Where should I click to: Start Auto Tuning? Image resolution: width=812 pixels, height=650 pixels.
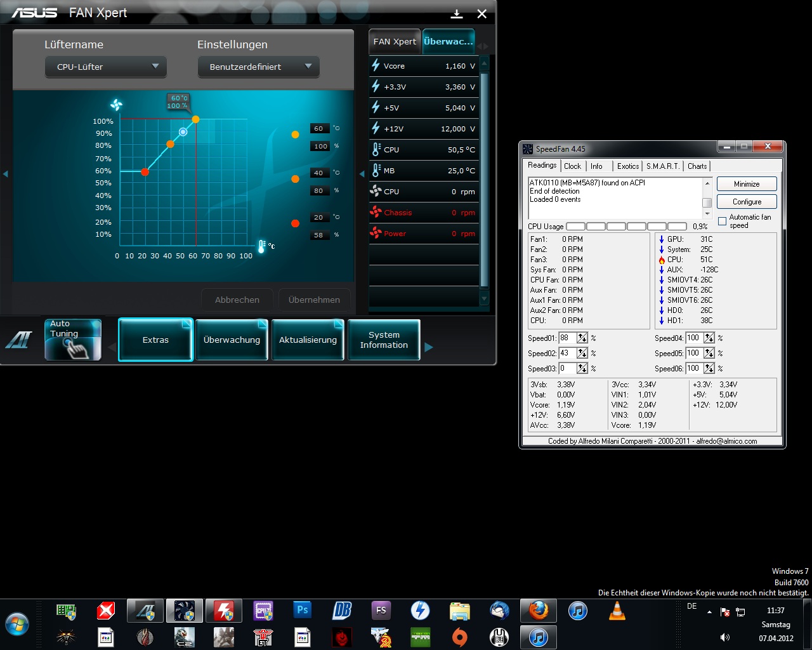tap(73, 340)
